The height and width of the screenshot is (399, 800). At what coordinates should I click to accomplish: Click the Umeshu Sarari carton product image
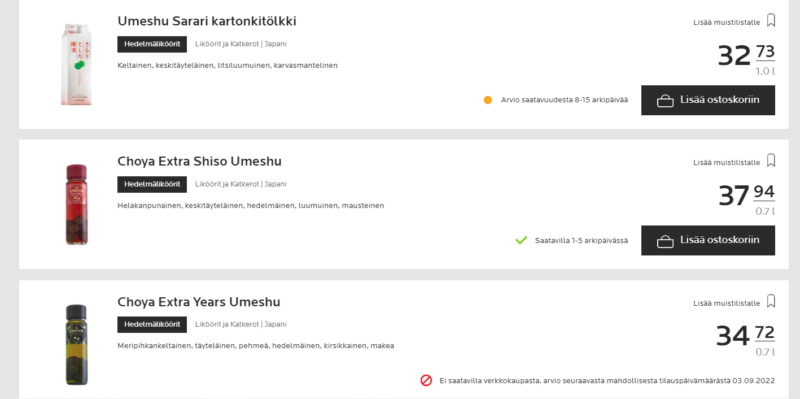77,65
